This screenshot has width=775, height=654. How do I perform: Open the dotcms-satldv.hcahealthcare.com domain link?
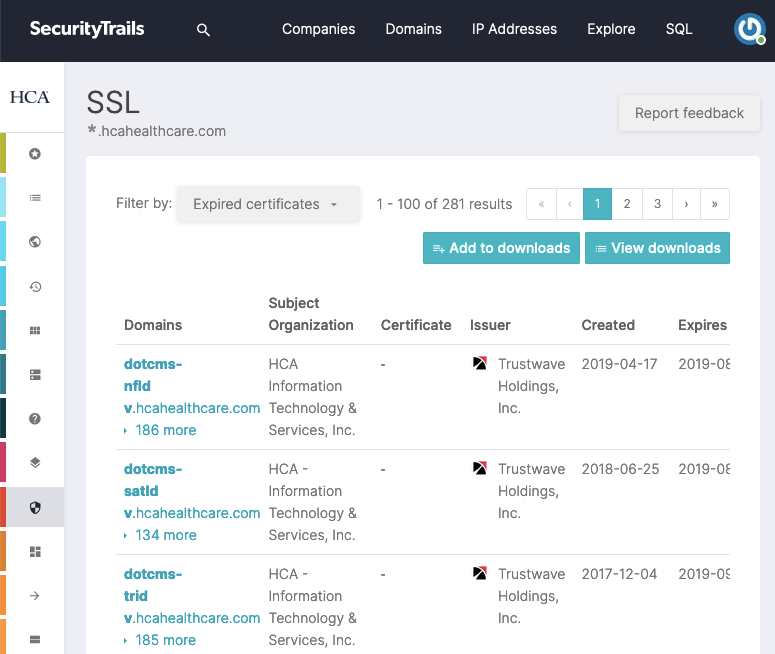click(192, 490)
